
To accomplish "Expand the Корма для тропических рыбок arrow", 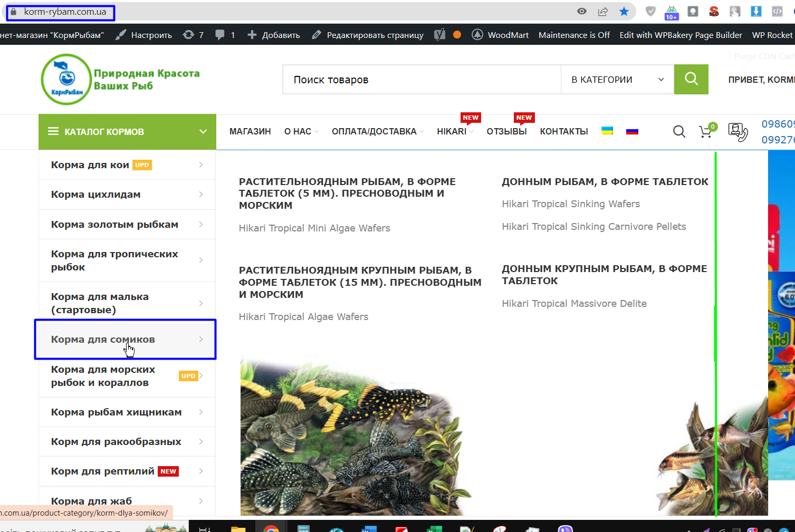I will click(201, 260).
